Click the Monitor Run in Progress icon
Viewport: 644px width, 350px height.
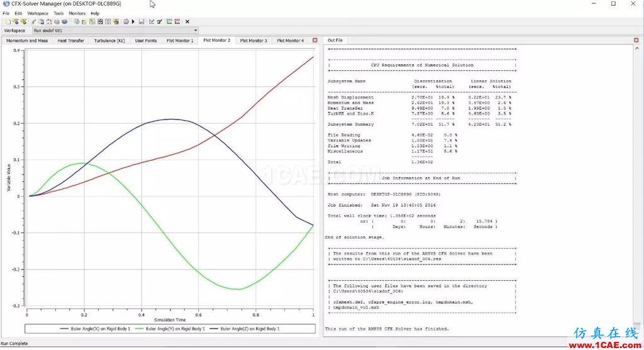point(16,22)
